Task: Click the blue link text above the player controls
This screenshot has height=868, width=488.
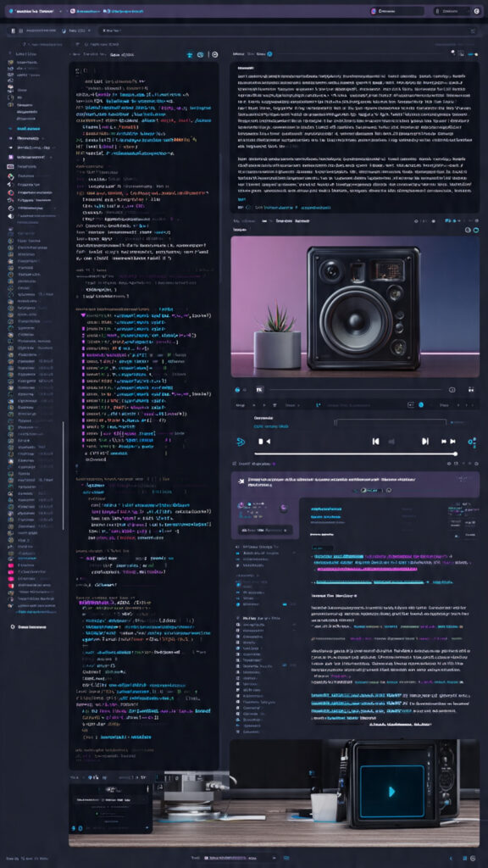Action: tap(271, 426)
